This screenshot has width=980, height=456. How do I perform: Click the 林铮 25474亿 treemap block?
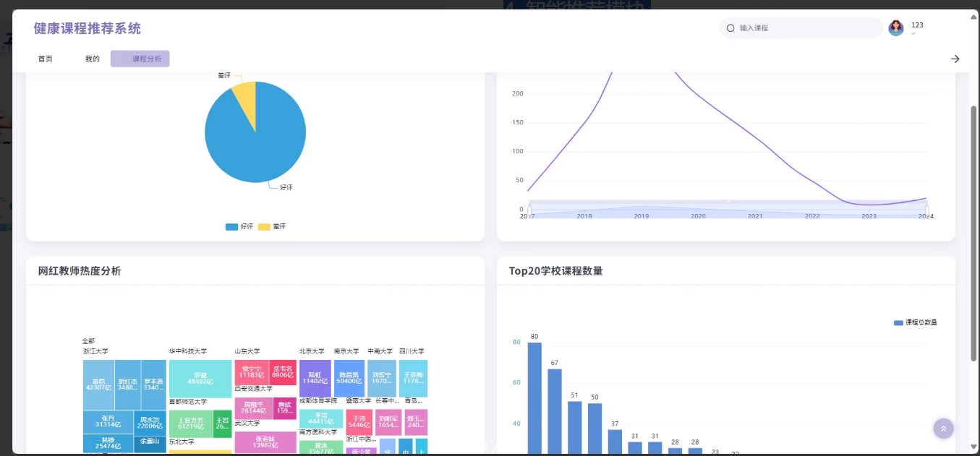point(108,443)
